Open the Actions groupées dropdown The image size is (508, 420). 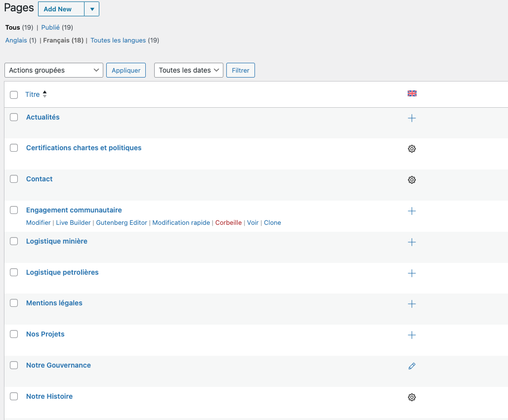click(54, 70)
